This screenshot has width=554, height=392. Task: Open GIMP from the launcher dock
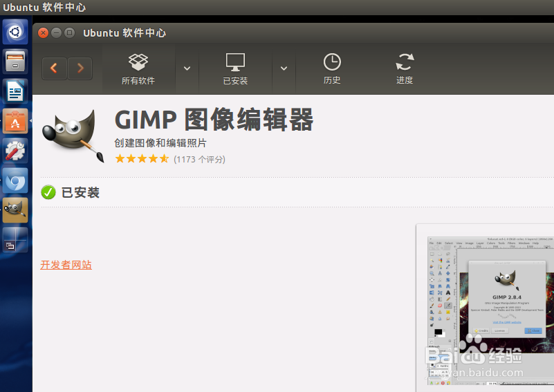pyautogui.click(x=15, y=210)
